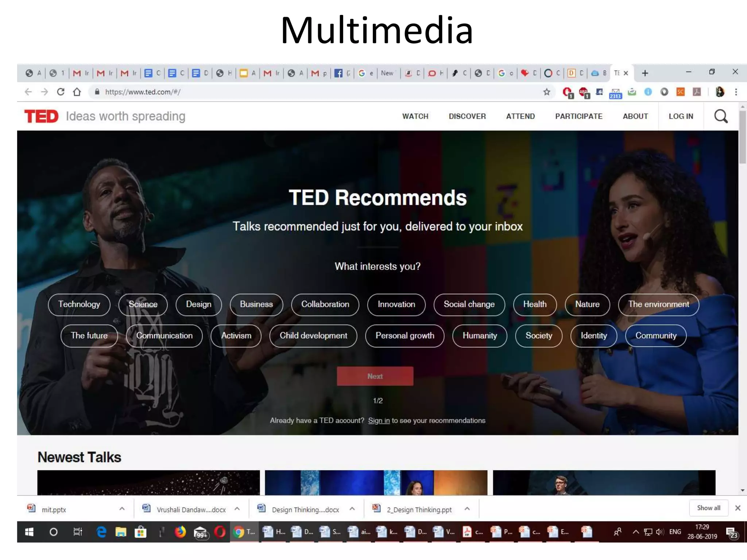The image size is (747, 560).
Task: Open the ABOUT menu
Action: [x=635, y=116]
